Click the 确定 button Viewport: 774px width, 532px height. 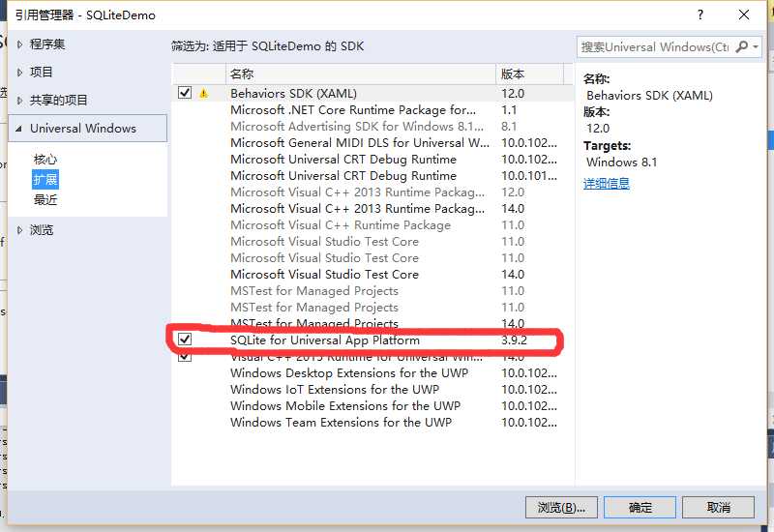[x=640, y=507]
